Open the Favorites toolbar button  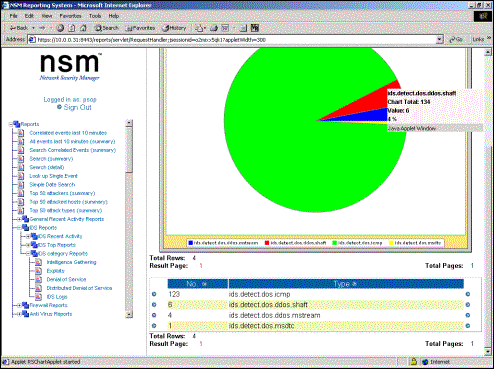coord(140,28)
